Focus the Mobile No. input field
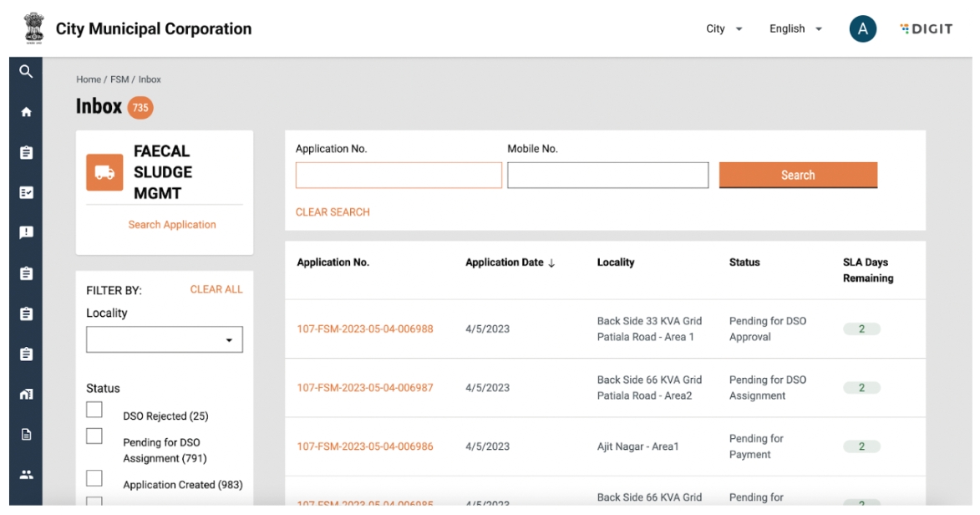Image resolution: width=980 pixels, height=515 pixels. [x=607, y=176]
